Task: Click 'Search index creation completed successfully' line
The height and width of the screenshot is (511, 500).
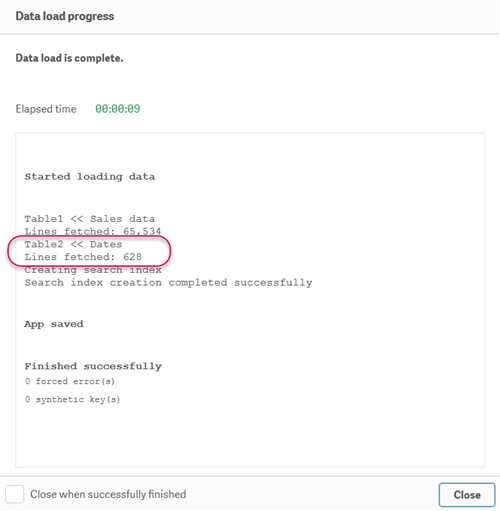Action: pyautogui.click(x=168, y=283)
